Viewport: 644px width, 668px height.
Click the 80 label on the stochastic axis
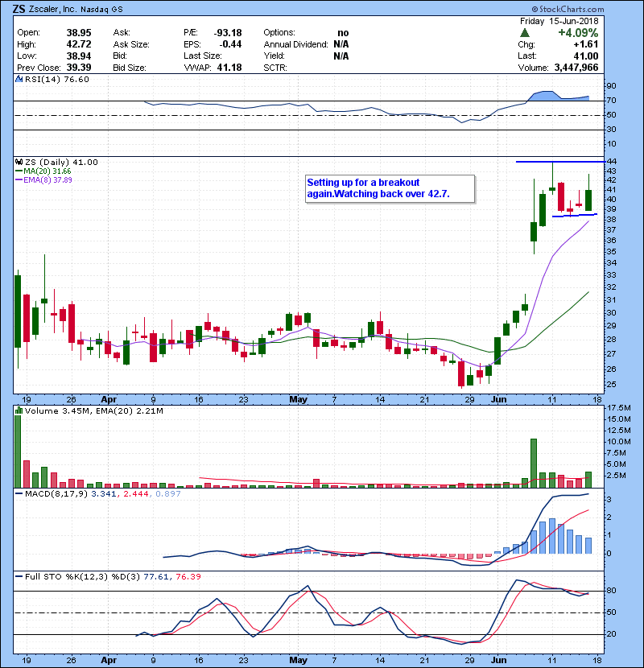point(612,591)
